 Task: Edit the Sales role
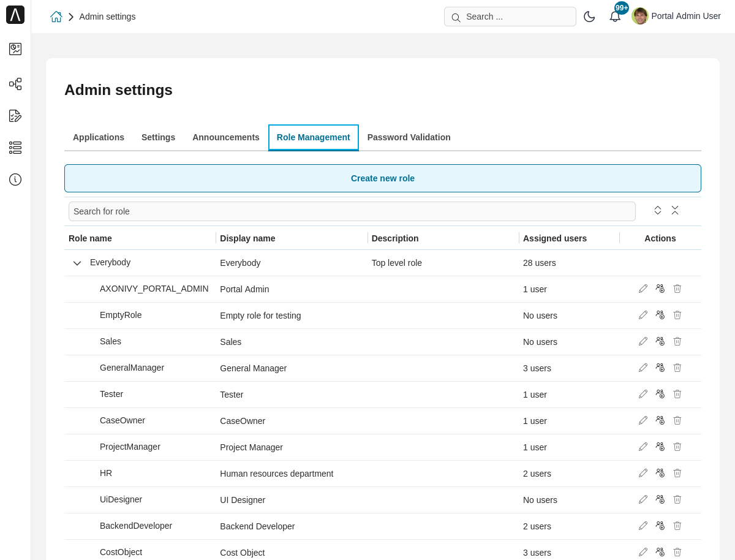pos(643,341)
